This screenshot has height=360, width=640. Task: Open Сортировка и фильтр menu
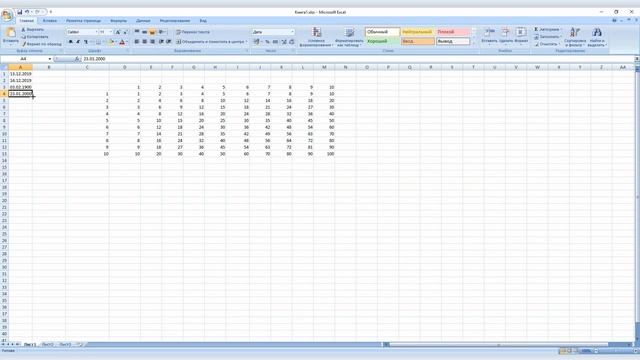(x=575, y=37)
